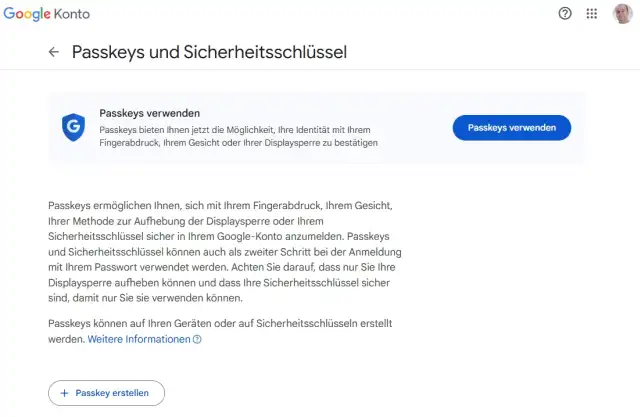Go back using the left arrow
The width and height of the screenshot is (640, 417).
coord(54,52)
